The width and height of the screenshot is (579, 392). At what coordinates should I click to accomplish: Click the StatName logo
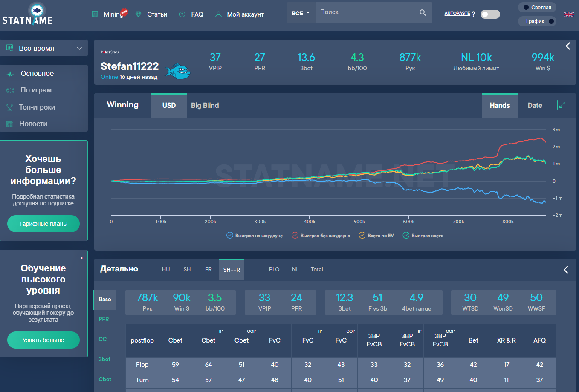[x=28, y=14]
